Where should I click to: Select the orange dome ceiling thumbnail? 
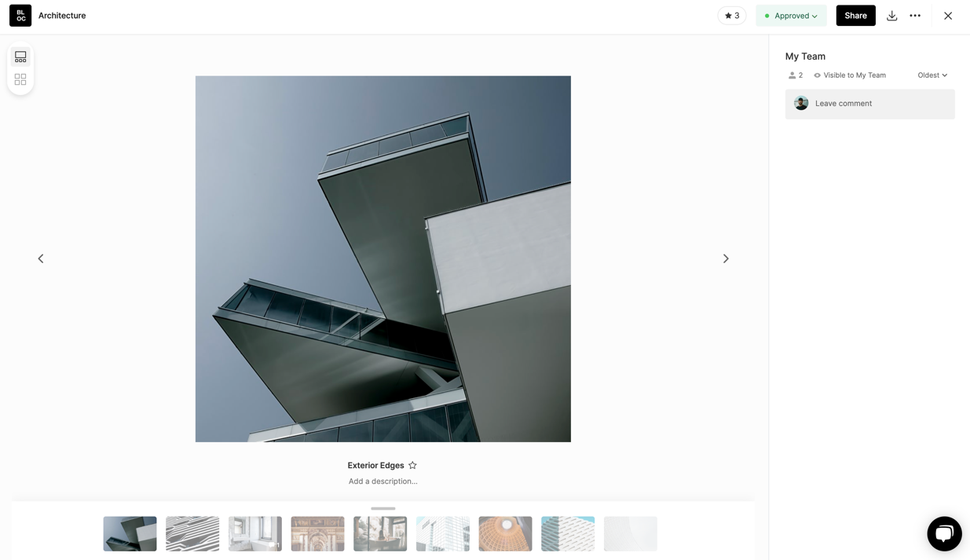point(505,534)
